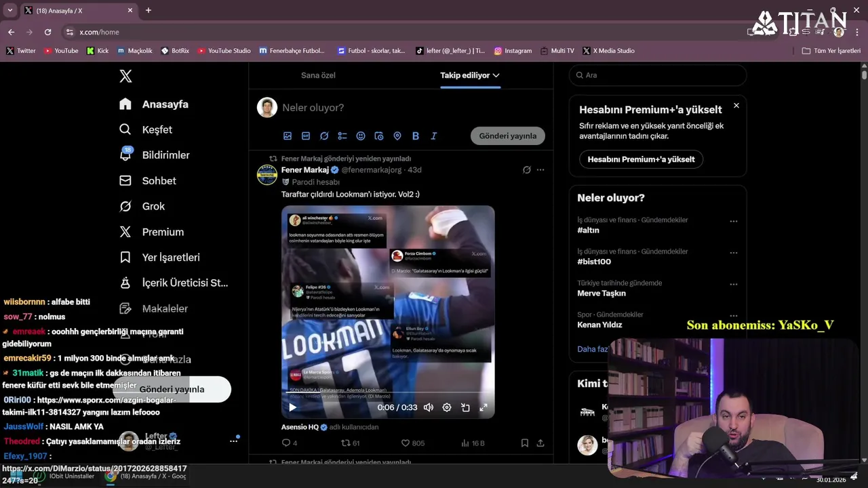
Task: Open Fener Markaj profile name
Action: (305, 169)
